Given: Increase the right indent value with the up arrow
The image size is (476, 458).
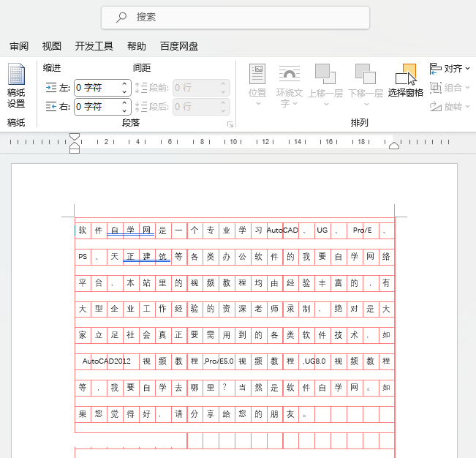Looking at the screenshot, I should [124, 102].
